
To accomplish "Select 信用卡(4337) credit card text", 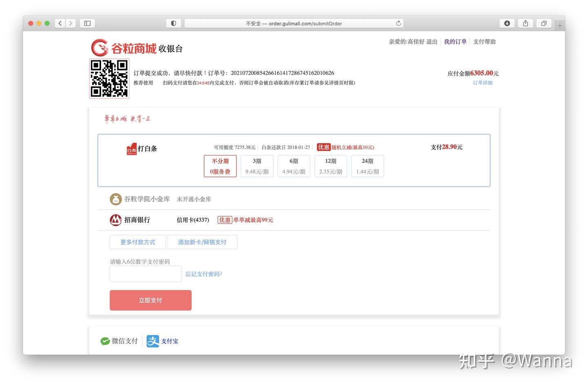I will tap(193, 220).
